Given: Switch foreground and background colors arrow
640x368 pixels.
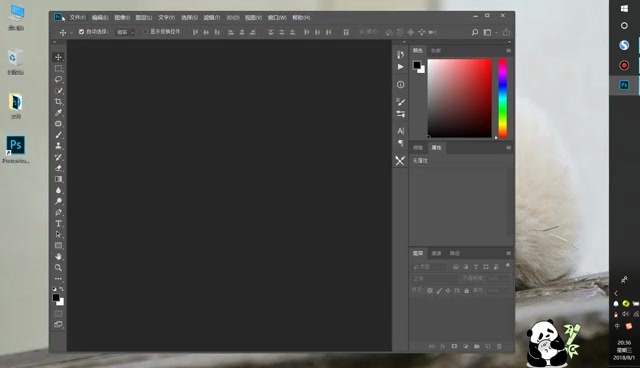Looking at the screenshot, I should [x=62, y=288].
